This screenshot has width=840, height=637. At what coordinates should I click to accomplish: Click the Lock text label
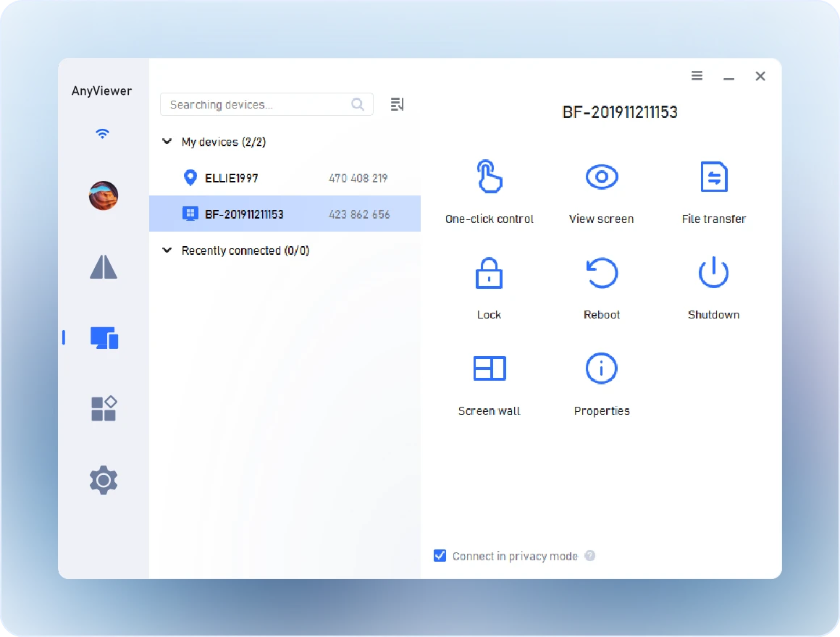tap(489, 315)
